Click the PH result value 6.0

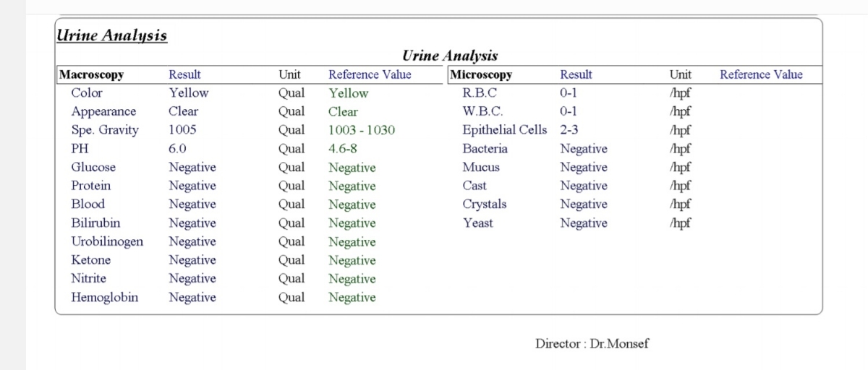tap(177, 149)
